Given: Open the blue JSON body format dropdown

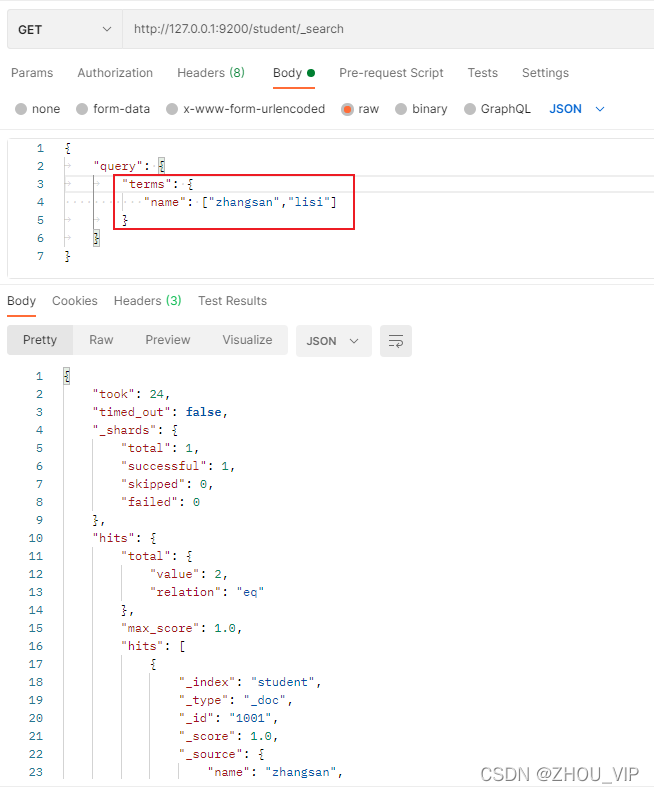Looking at the screenshot, I should point(577,109).
